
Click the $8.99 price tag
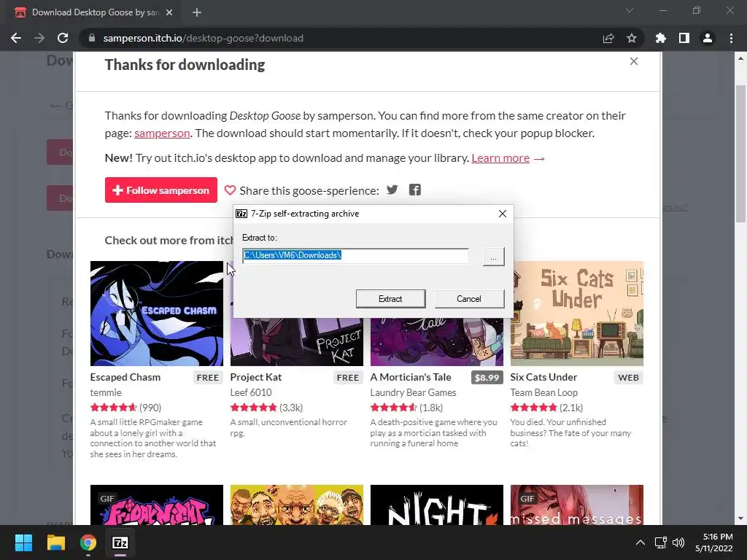[487, 378]
